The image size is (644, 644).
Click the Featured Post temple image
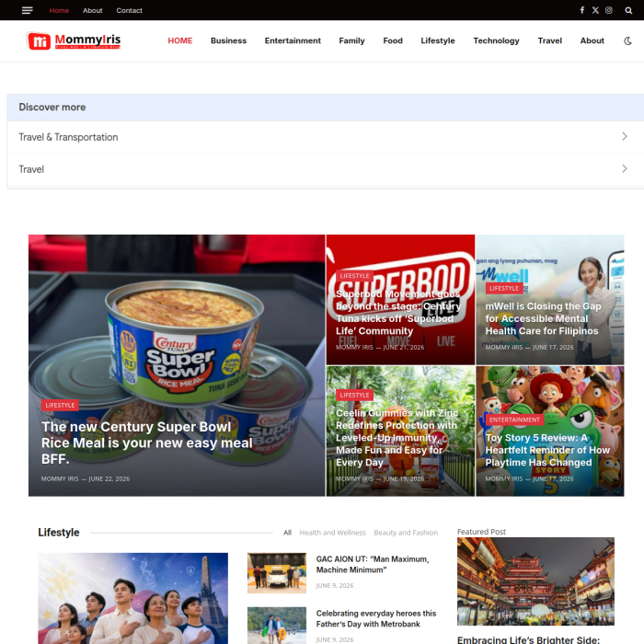(x=535, y=581)
